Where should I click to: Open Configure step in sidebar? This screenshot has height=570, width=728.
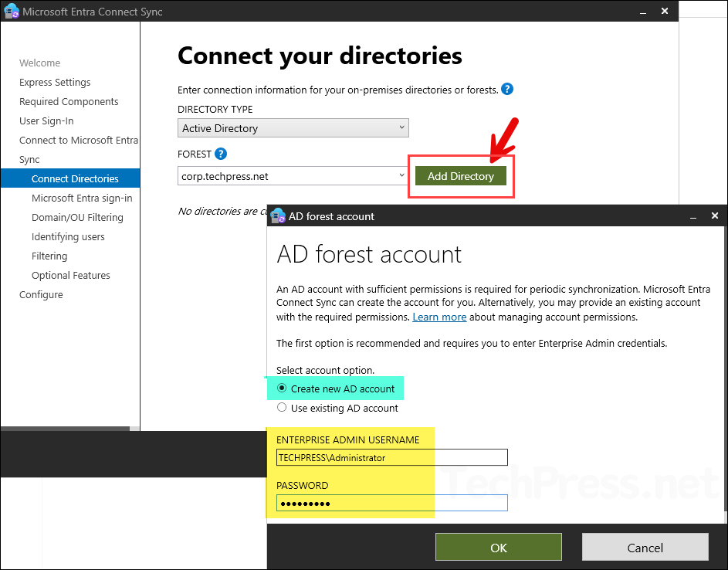coord(41,294)
